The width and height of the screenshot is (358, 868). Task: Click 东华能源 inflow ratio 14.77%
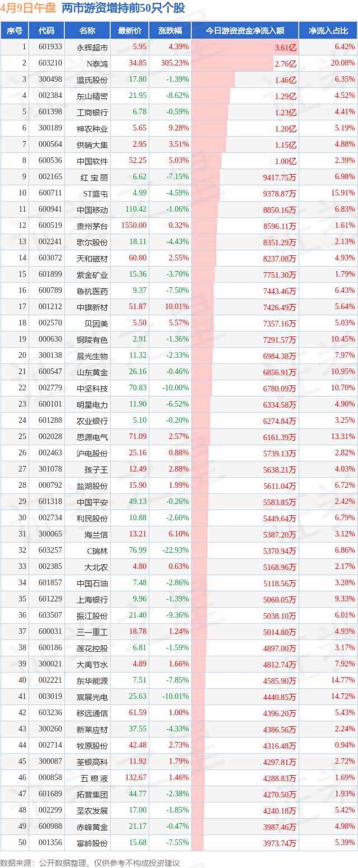point(343,680)
